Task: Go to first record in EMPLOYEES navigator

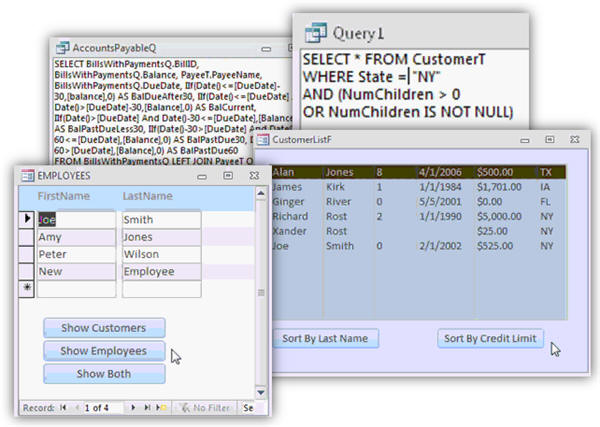Action: click(x=63, y=408)
